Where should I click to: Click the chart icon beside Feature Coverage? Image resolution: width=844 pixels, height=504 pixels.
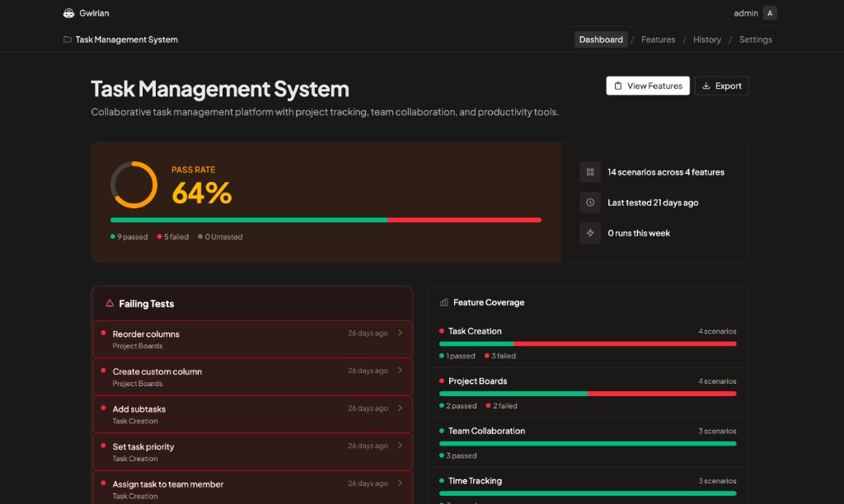click(442, 302)
